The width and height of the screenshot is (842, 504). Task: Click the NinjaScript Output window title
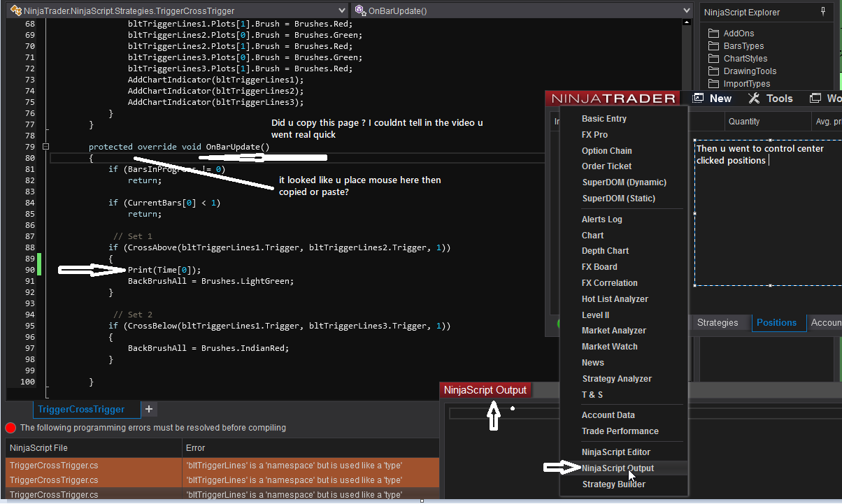click(485, 390)
